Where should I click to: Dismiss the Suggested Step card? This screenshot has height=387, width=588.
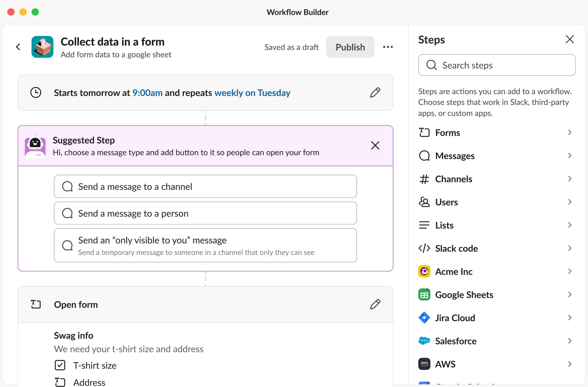coord(375,145)
